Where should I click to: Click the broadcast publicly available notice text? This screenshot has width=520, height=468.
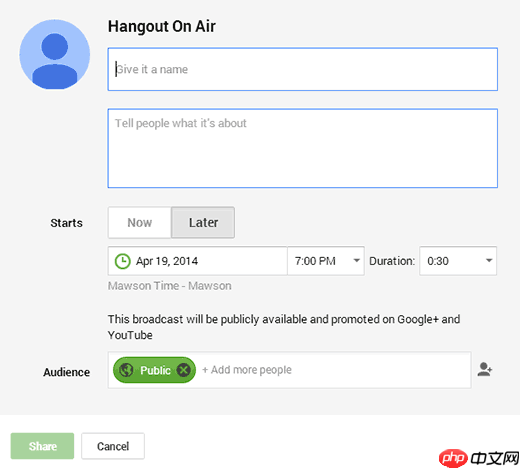click(x=284, y=327)
